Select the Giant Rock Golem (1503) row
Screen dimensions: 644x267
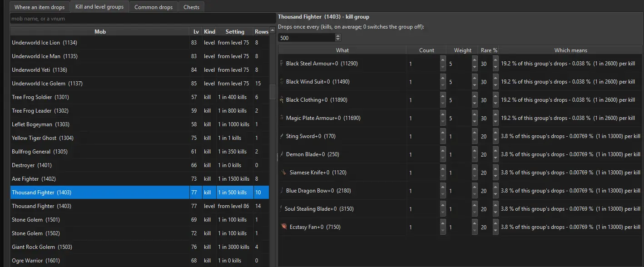pos(139,247)
